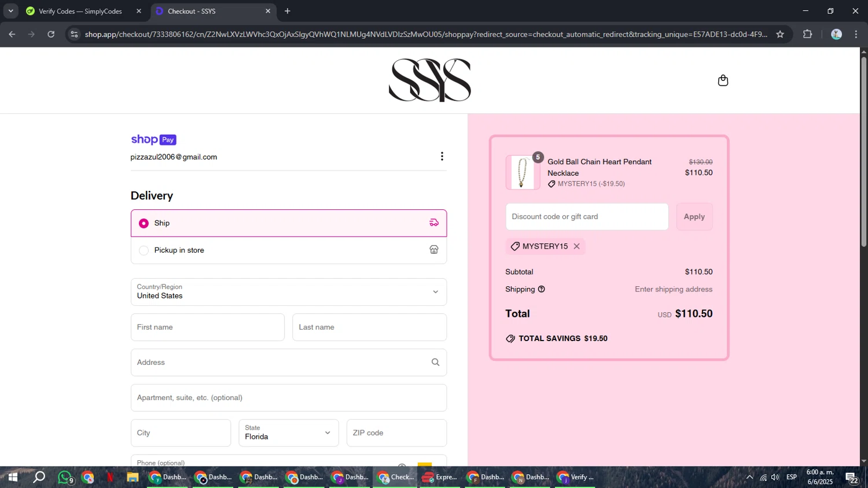This screenshot has width=868, height=488.
Task: Show hidden system tray icons
Action: [x=749, y=478]
